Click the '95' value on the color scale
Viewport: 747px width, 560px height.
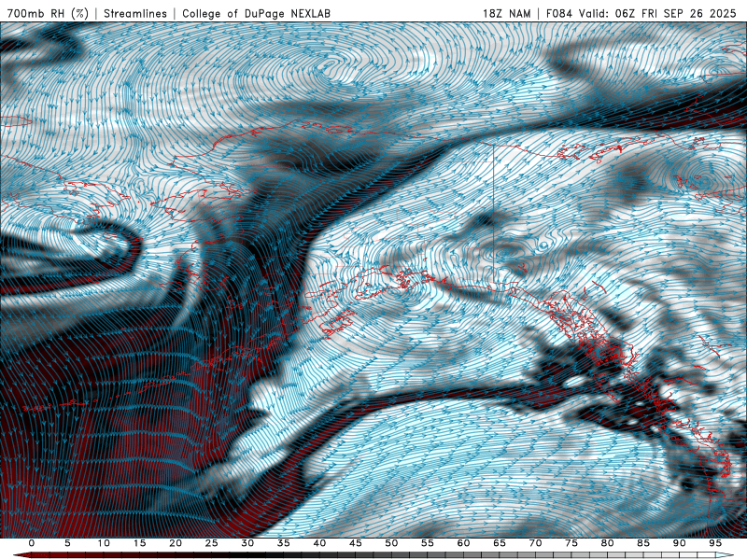coord(715,543)
